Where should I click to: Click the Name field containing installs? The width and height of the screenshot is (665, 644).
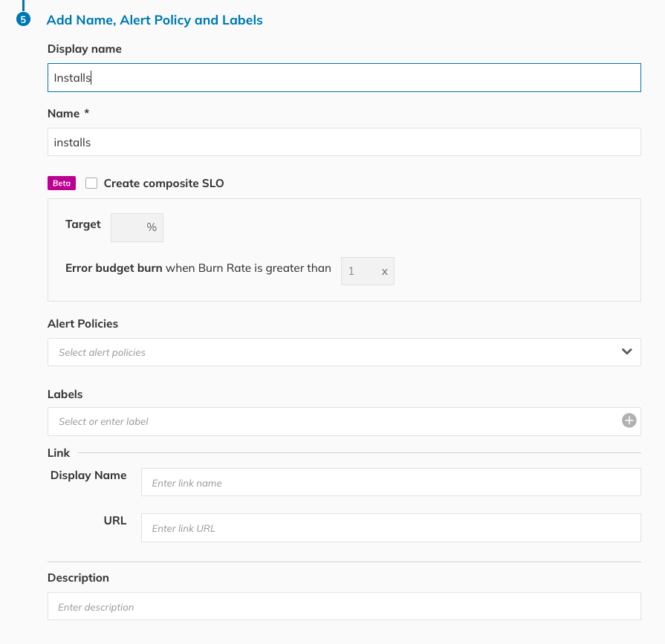click(344, 142)
